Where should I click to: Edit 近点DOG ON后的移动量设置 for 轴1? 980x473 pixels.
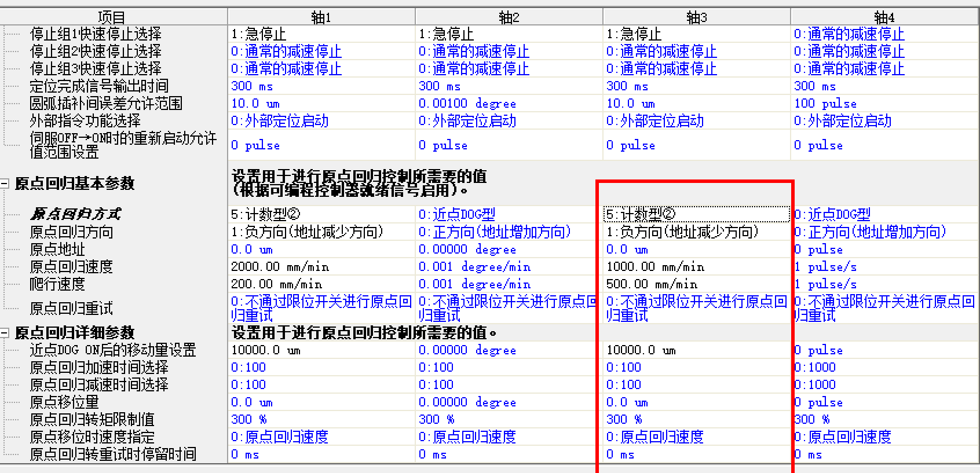pyautogui.click(x=321, y=350)
